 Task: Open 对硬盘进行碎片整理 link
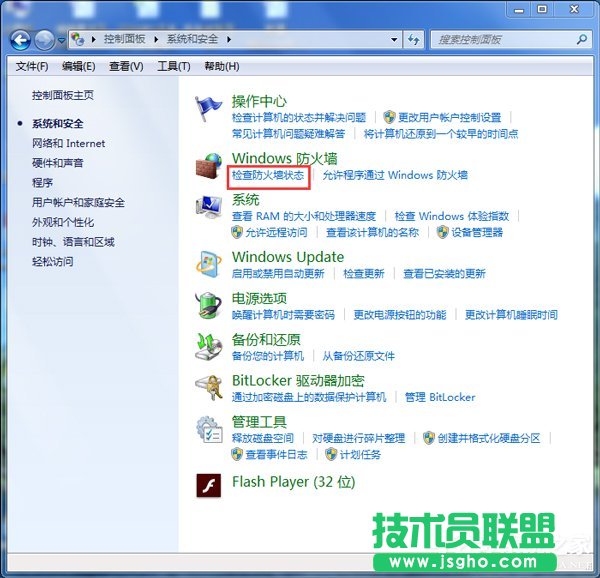point(359,438)
